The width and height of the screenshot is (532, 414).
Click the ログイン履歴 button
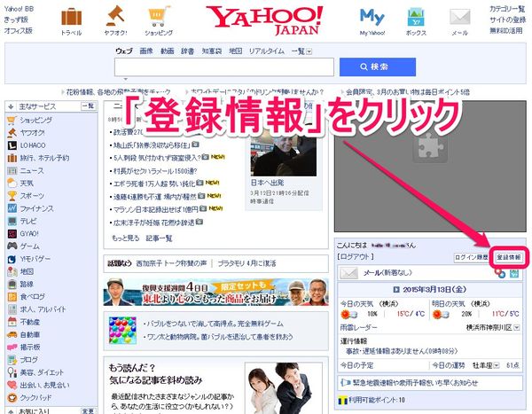click(472, 257)
